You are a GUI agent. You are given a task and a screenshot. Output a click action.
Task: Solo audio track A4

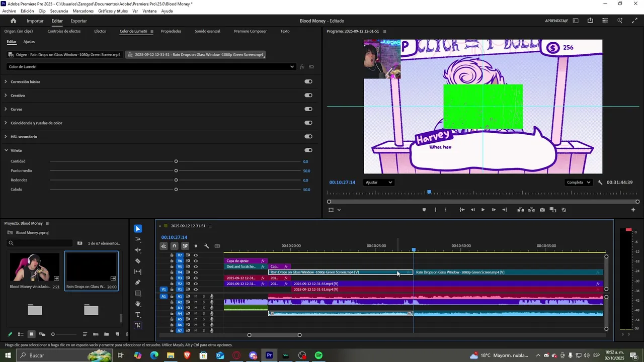(204, 314)
